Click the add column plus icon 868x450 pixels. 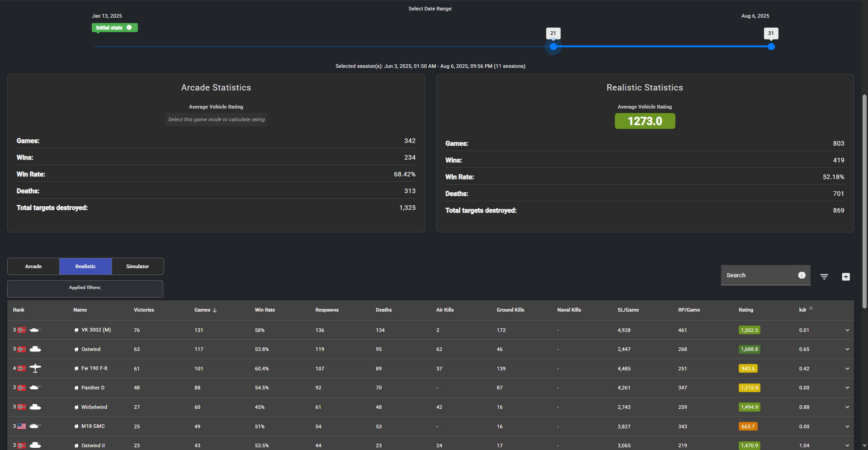(846, 277)
